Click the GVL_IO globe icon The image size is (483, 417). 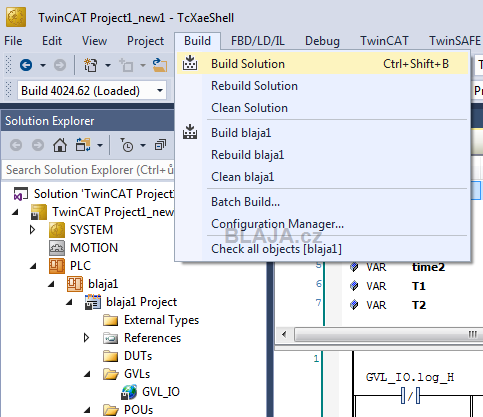[129, 392]
